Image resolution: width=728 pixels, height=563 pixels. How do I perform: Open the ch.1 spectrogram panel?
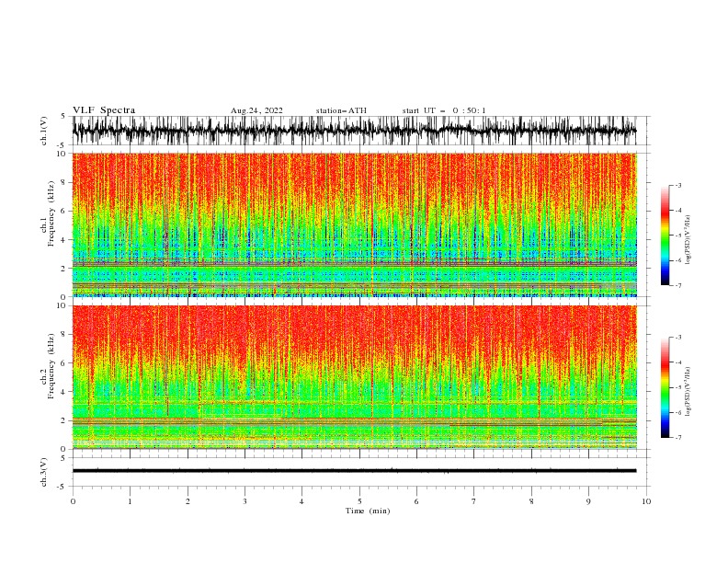point(355,224)
